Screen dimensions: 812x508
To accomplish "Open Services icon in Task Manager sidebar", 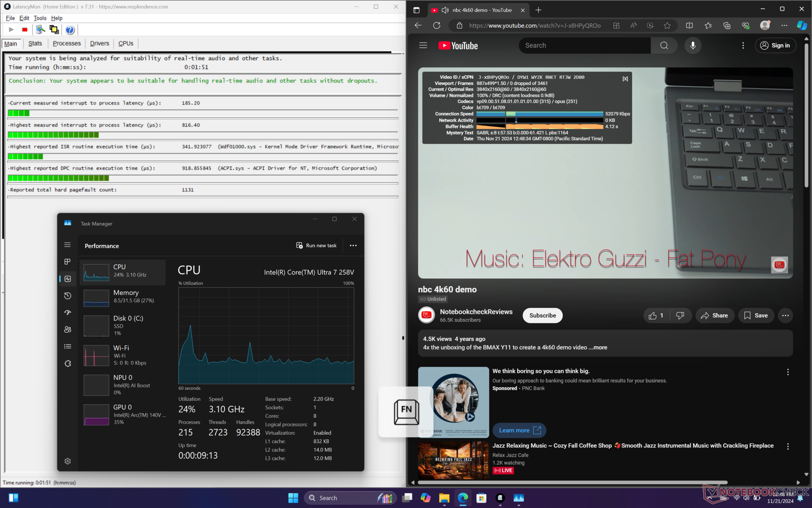I will coord(68,363).
